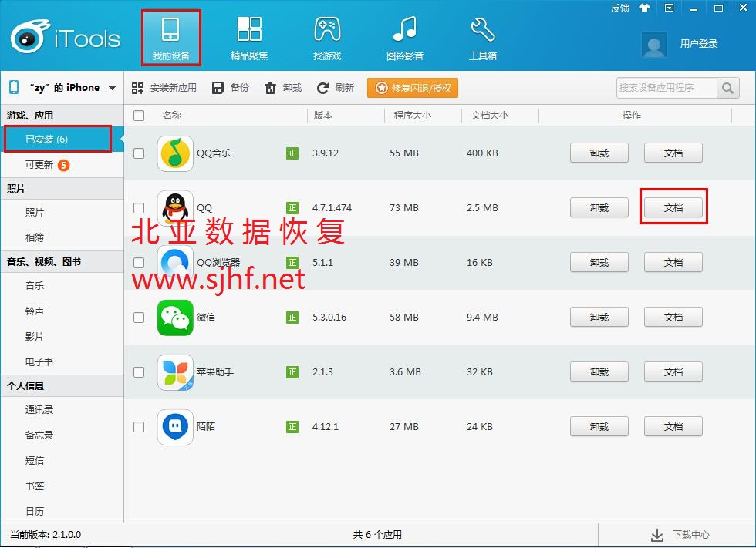The image size is (756, 548).
Task: Click the 备份 backup toolbar button
Action: point(231,88)
